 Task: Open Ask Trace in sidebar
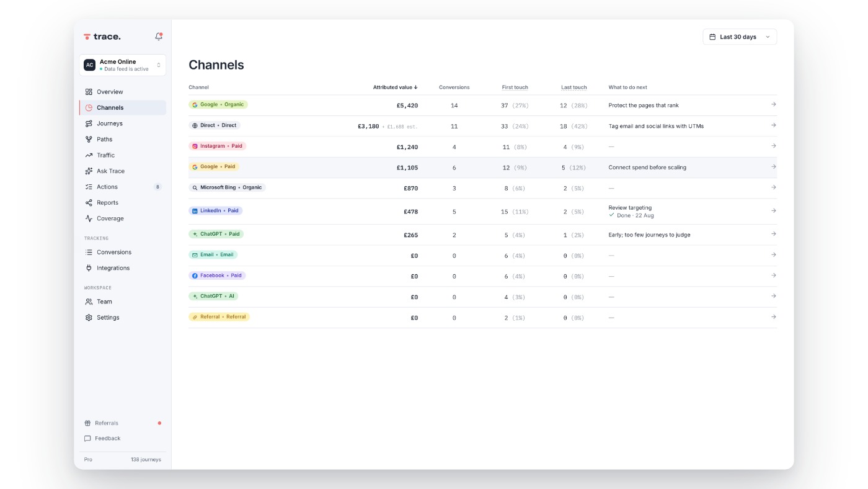123,171
